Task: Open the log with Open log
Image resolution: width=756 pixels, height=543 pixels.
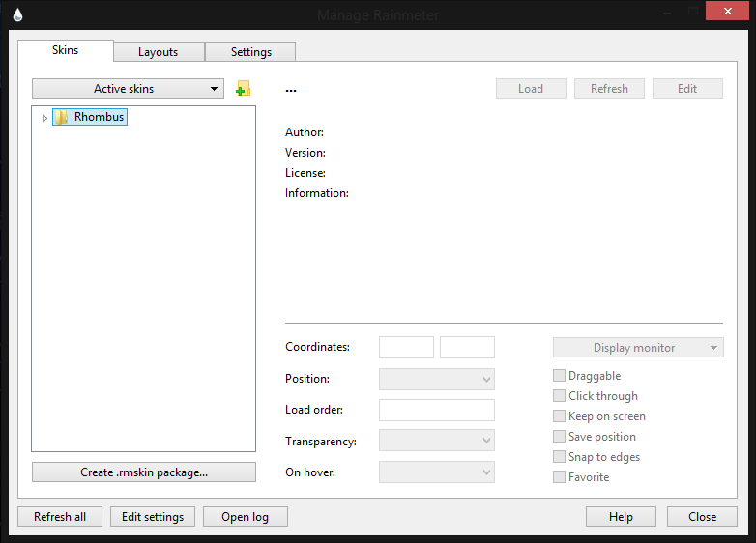Action: pos(245,517)
